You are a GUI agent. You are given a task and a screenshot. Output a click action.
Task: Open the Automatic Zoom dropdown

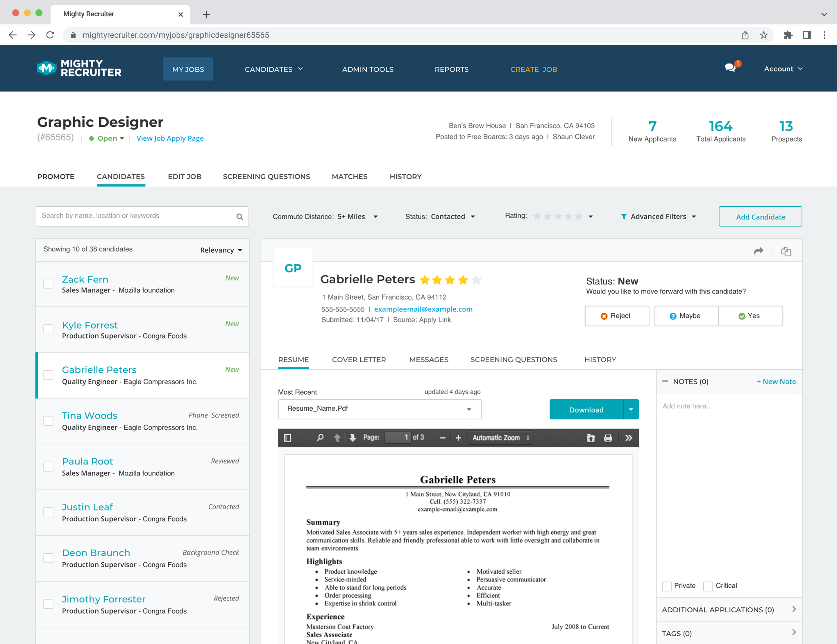click(x=500, y=437)
